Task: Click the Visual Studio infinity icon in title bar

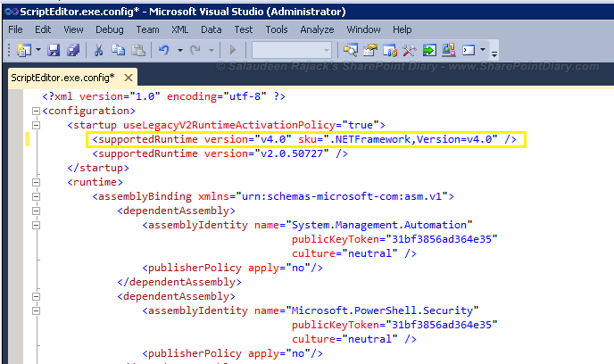Action: point(12,12)
